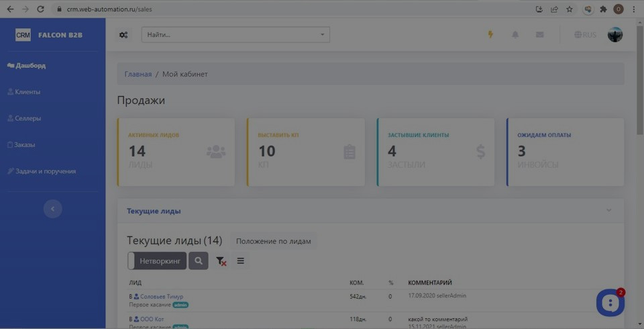Collapse the left sidebar with arrow button
Viewport: 644px width, 329px height.
(52, 209)
